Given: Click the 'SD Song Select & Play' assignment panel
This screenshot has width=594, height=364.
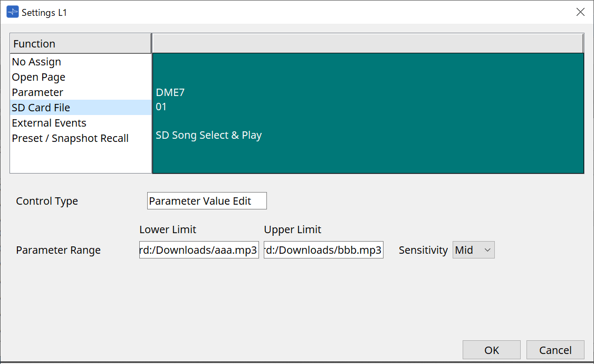Looking at the screenshot, I should coord(208,135).
